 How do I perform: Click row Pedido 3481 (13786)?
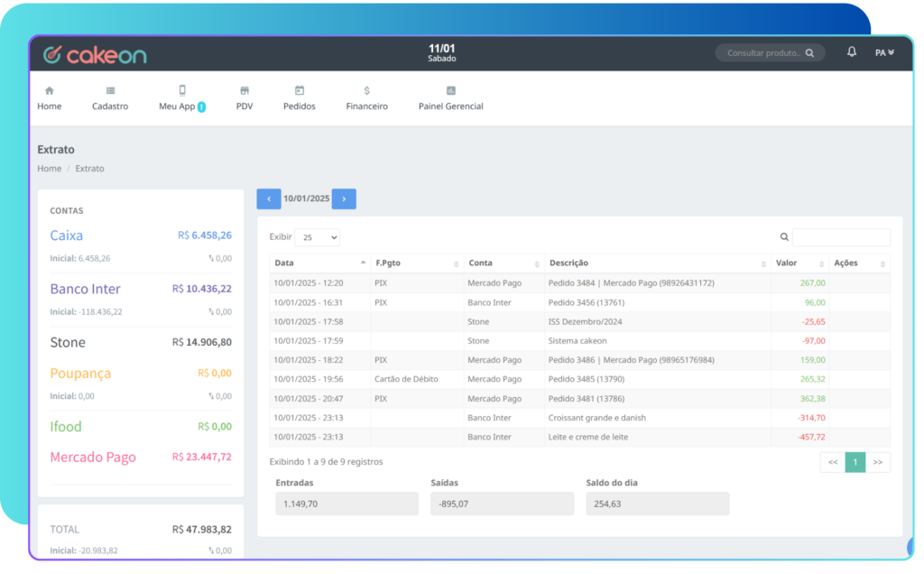580,398
